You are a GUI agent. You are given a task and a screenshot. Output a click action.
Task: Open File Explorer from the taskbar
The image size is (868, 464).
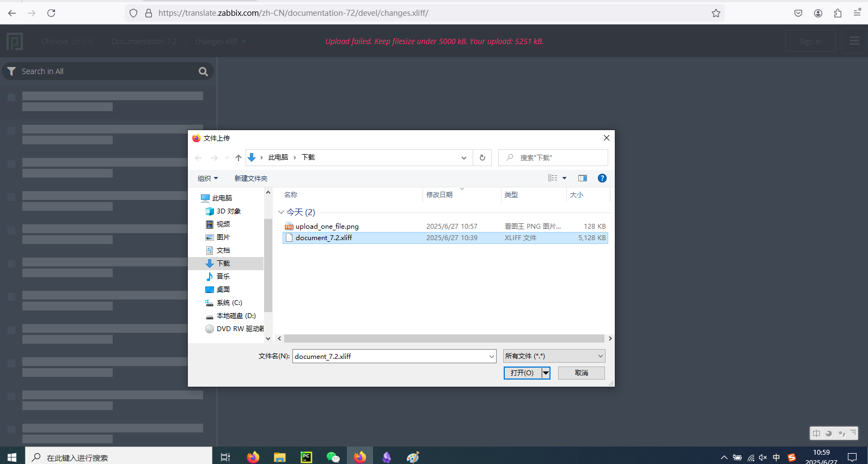pos(280,457)
